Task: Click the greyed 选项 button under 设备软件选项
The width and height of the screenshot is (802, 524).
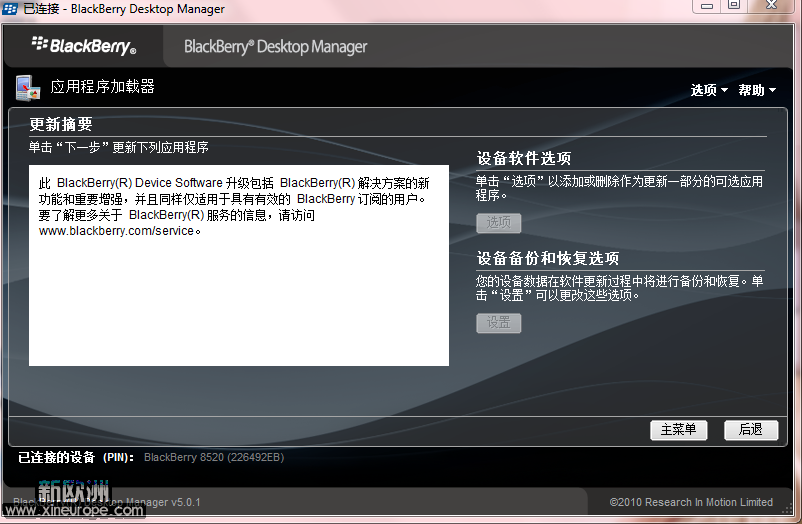Action: point(499,223)
